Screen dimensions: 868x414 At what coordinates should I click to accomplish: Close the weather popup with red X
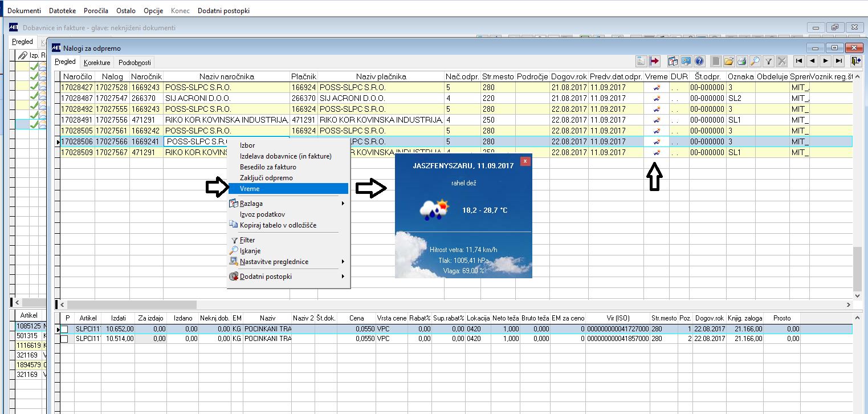click(525, 161)
